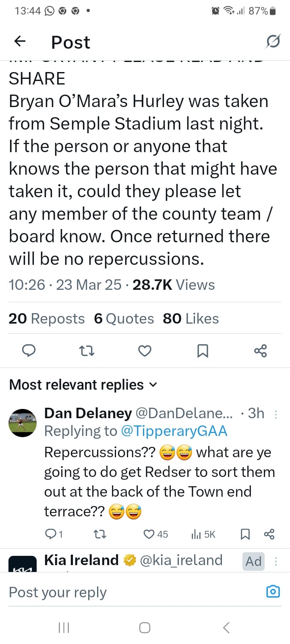Screen dimensions: 290x644
Task: Share Dan Delaney's reply
Action: (269, 534)
